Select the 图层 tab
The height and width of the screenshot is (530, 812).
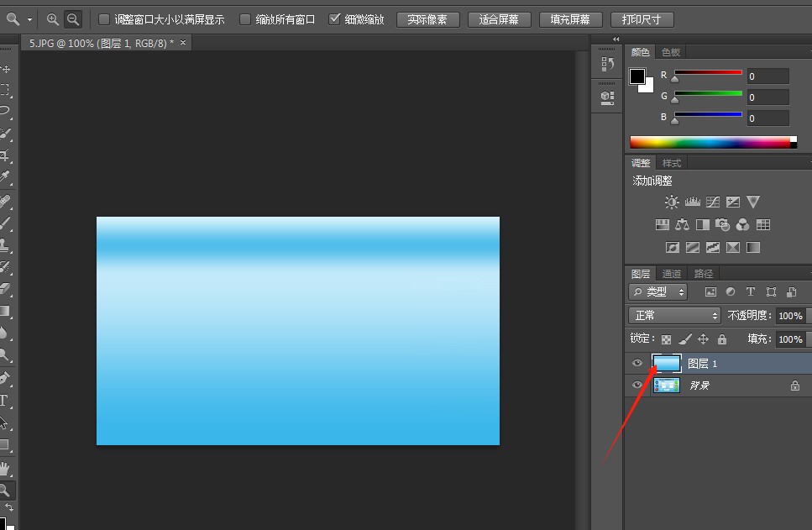coord(641,274)
